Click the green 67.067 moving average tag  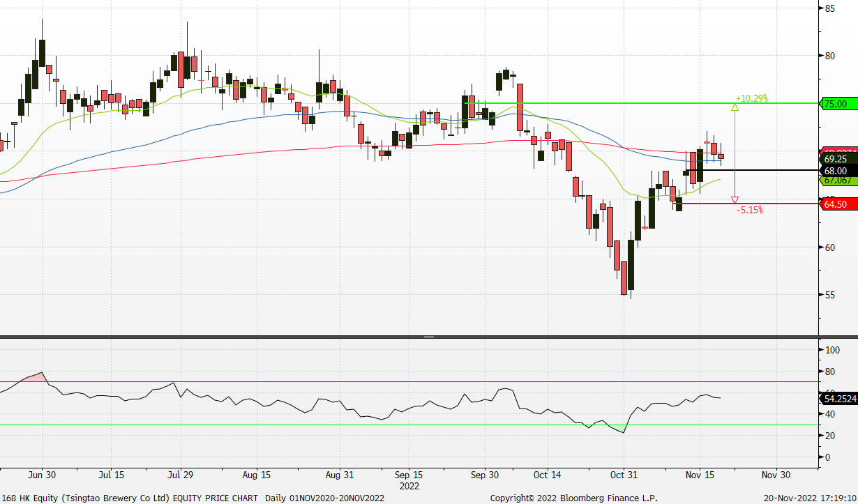[840, 180]
